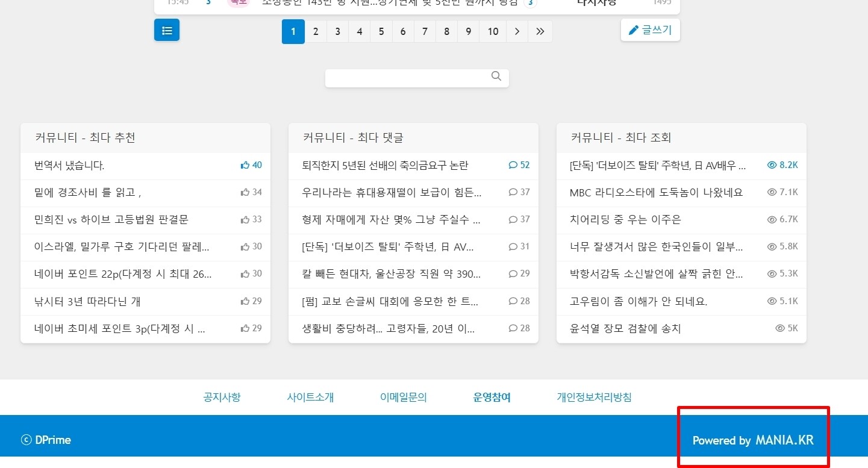
Task: Go to page 8
Action: coord(446,32)
